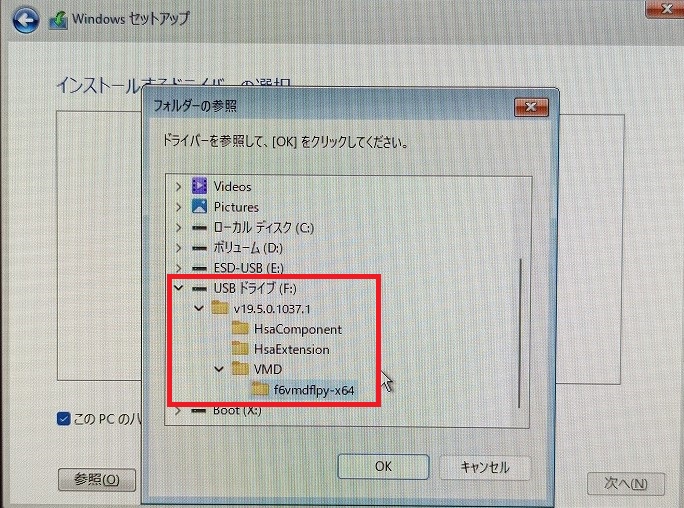Select 'Boot (X:)' tree row

pos(237,410)
